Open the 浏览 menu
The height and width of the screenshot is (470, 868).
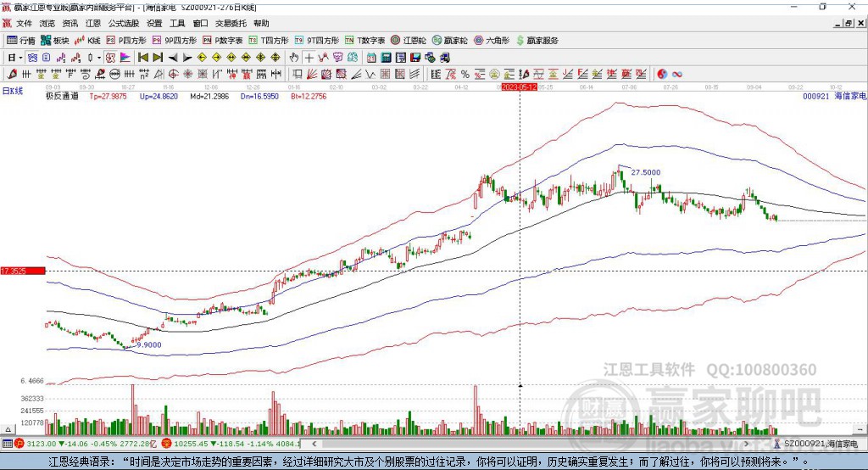point(47,23)
